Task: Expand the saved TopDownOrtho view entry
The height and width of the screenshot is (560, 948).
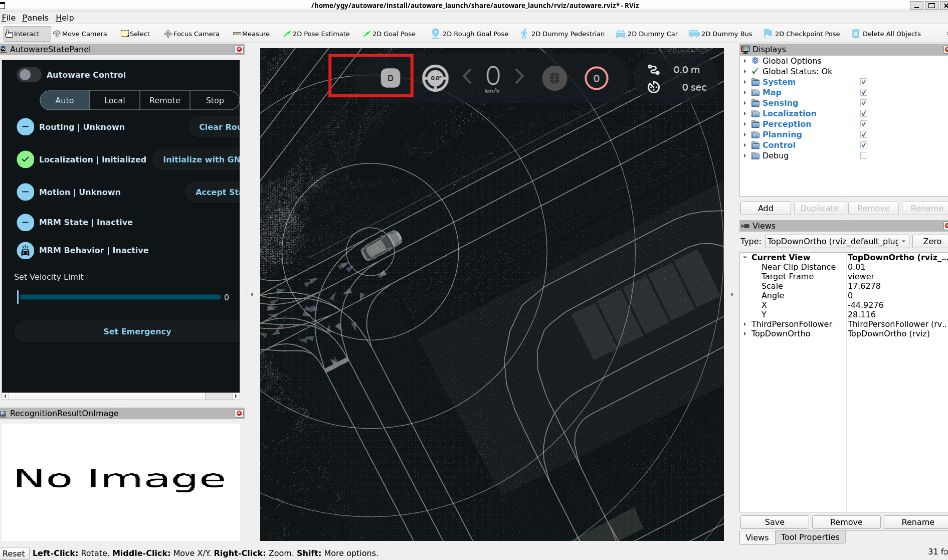Action: coord(745,333)
